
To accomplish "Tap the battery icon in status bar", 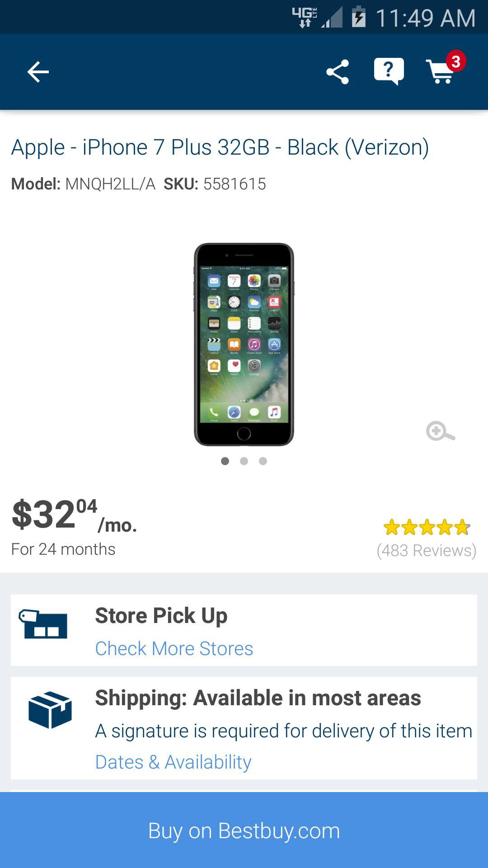I will point(358,17).
